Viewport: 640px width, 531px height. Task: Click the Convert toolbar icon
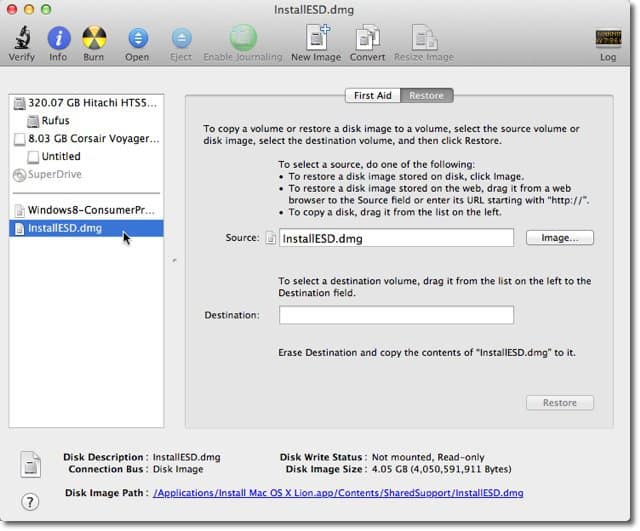point(367,38)
